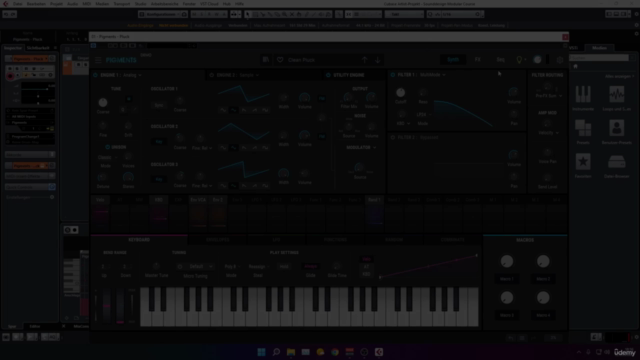Open Presets media category
The image size is (640, 360).
[583, 132]
